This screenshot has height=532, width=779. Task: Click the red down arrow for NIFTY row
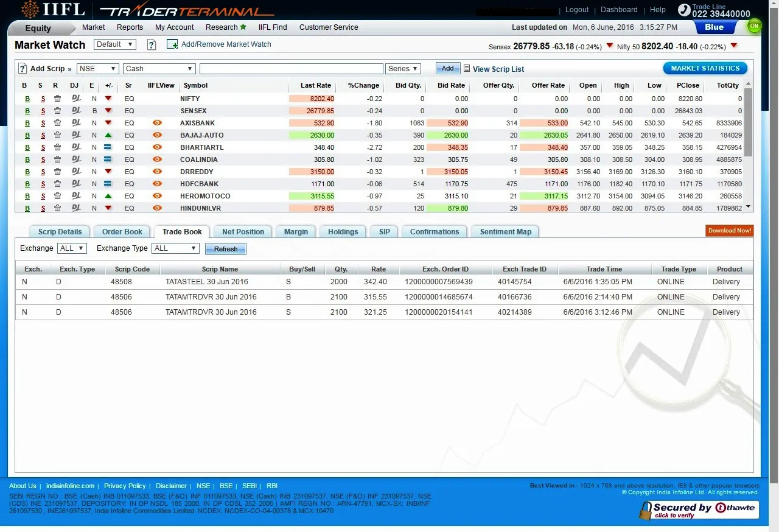[108, 98]
